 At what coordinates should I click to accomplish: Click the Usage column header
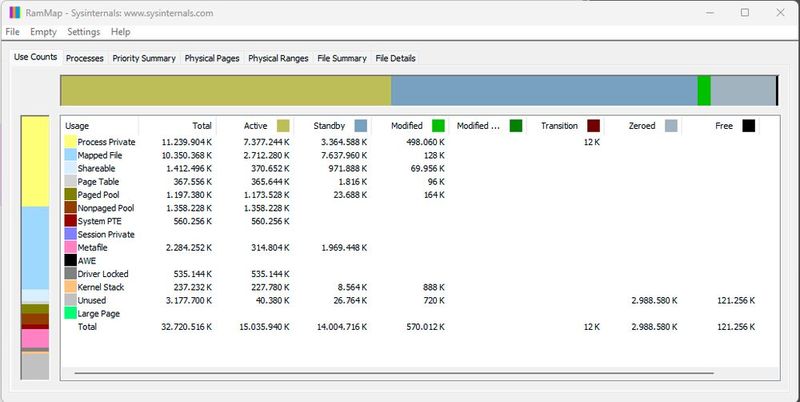[x=100, y=125]
